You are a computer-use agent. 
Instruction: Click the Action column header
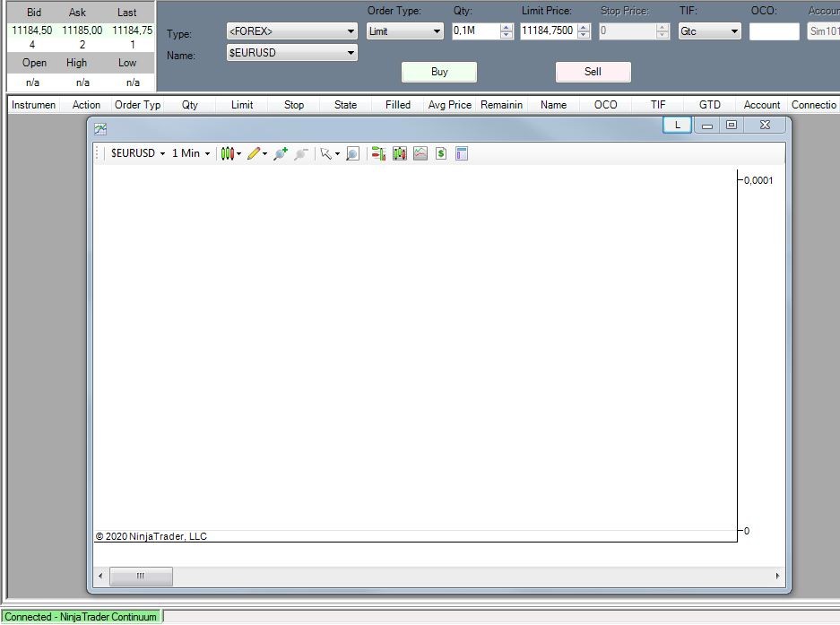point(86,105)
